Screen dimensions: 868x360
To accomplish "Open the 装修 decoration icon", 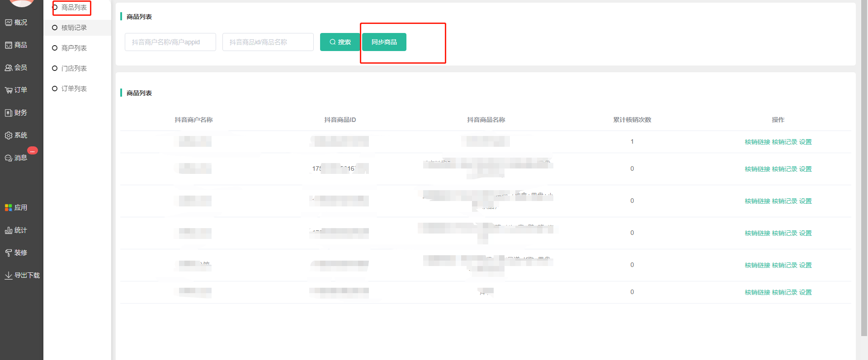I will (9, 253).
